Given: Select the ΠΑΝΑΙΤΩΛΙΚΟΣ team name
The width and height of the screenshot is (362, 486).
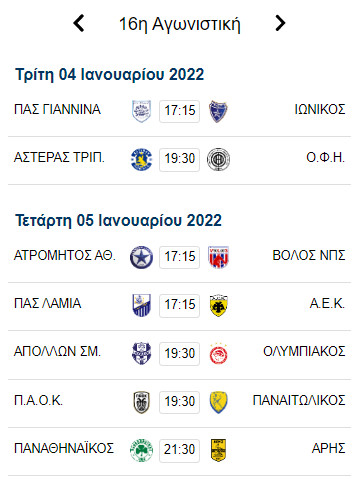Looking at the screenshot, I should click(299, 400).
